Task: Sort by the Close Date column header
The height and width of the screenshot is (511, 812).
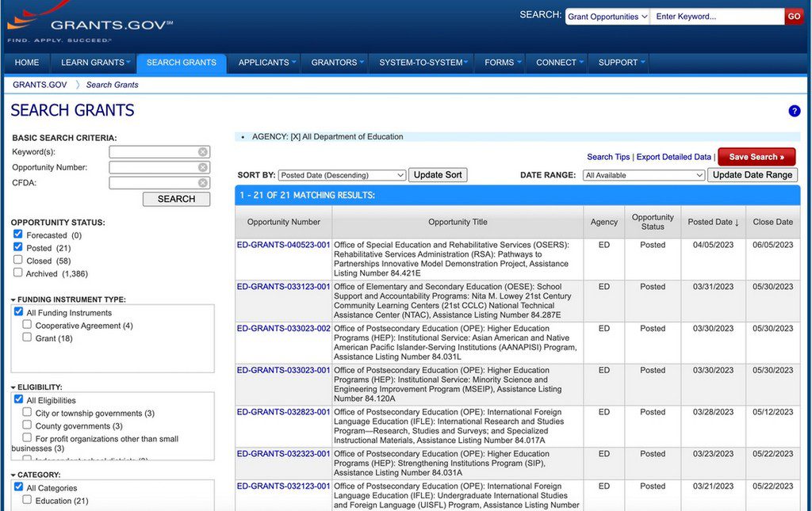Action: tap(772, 222)
